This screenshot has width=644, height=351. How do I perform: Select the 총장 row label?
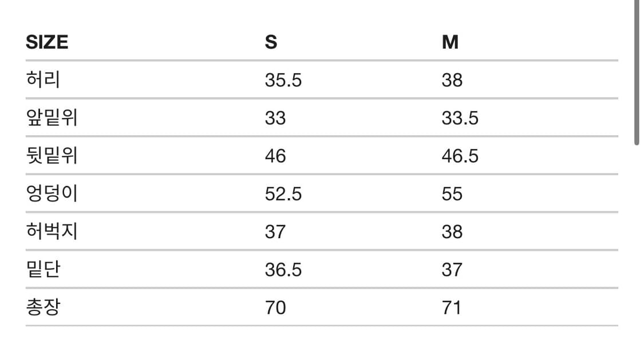[x=43, y=307]
